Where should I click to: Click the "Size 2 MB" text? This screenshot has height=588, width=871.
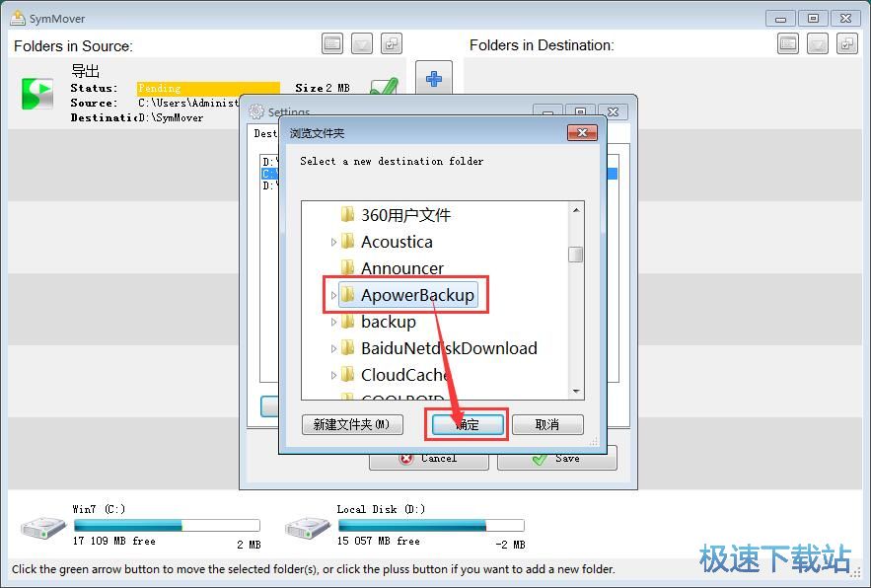pyautogui.click(x=323, y=88)
